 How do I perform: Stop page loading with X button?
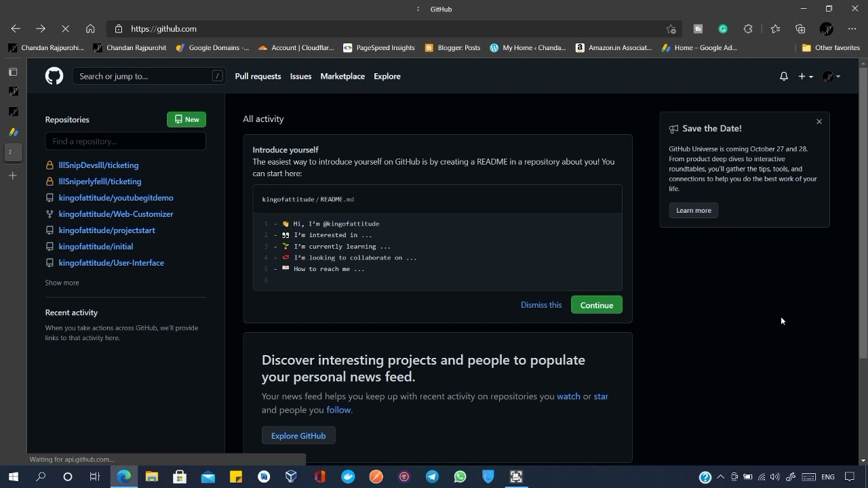tap(65, 28)
